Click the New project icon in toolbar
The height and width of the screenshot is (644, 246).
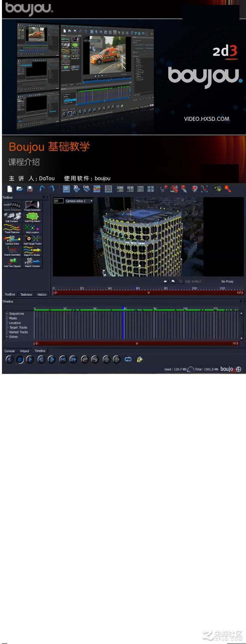pyautogui.click(x=10, y=189)
